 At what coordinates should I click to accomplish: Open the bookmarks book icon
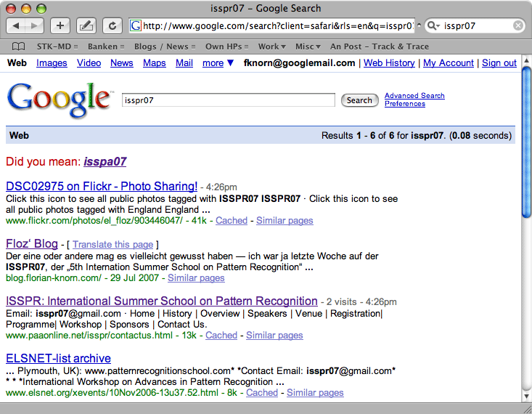[x=18, y=46]
